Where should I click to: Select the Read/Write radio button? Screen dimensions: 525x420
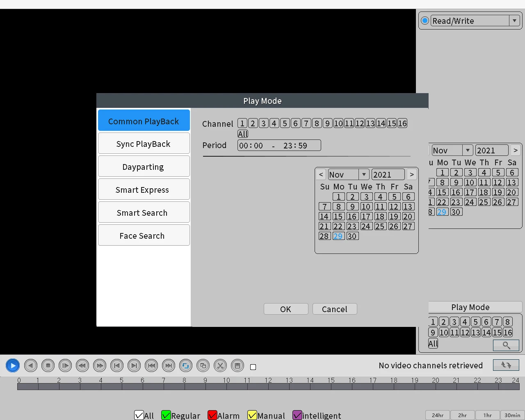coord(425,21)
